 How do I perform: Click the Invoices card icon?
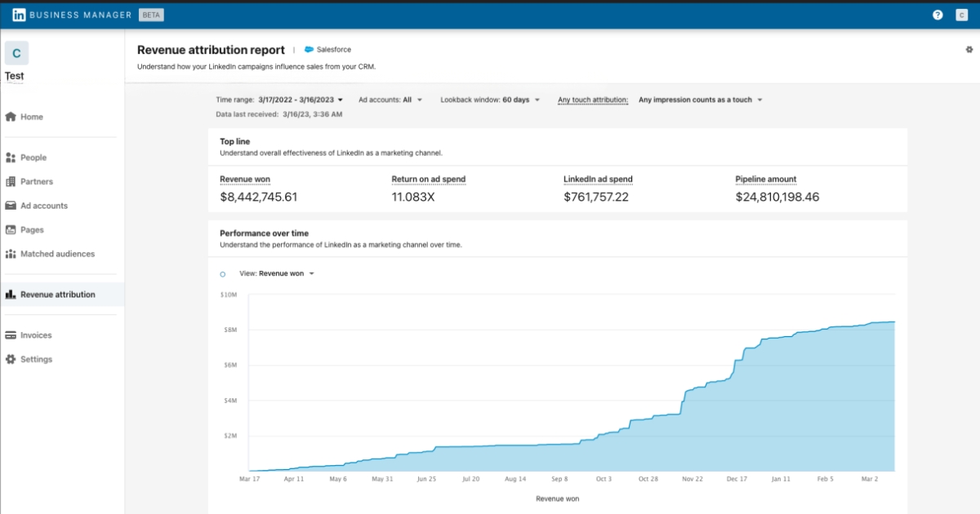click(11, 335)
